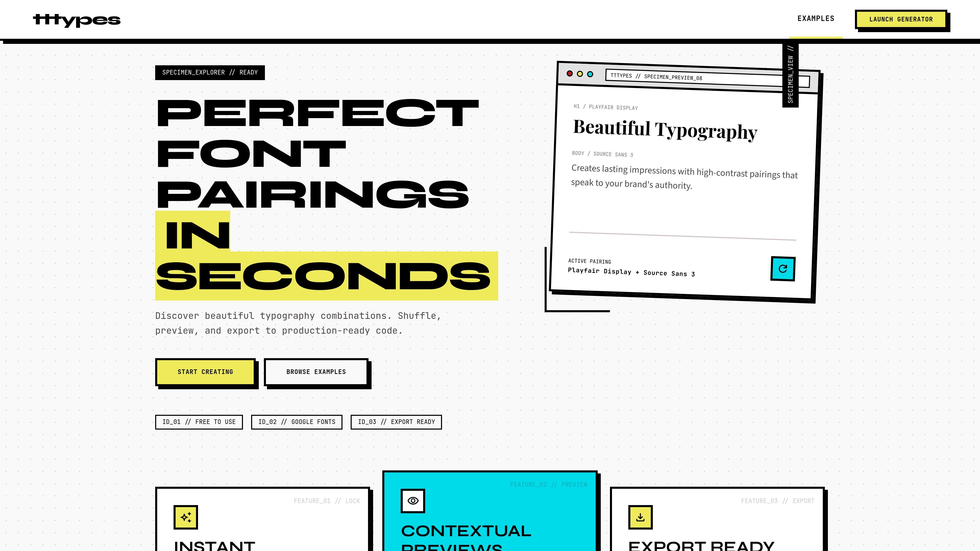Click the Export Ready card title

701,546
